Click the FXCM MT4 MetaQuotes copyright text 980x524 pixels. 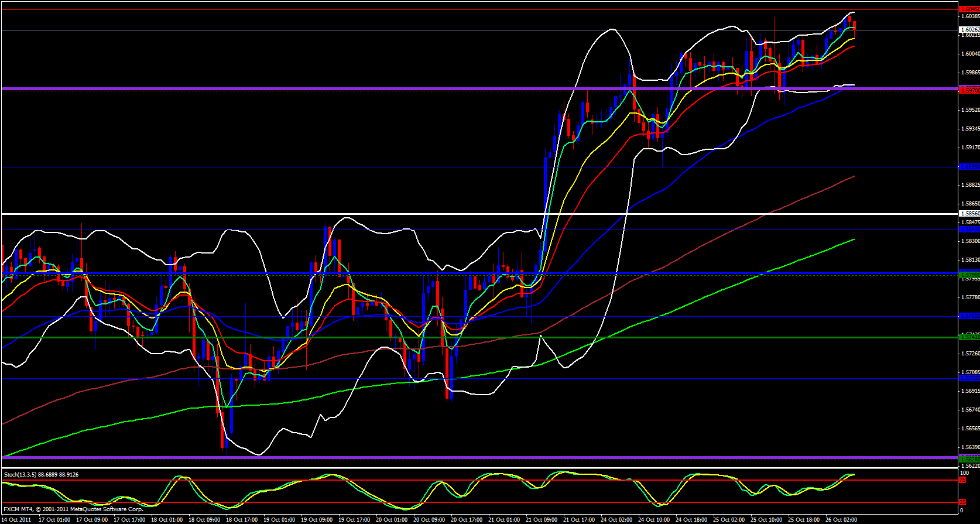73,509
